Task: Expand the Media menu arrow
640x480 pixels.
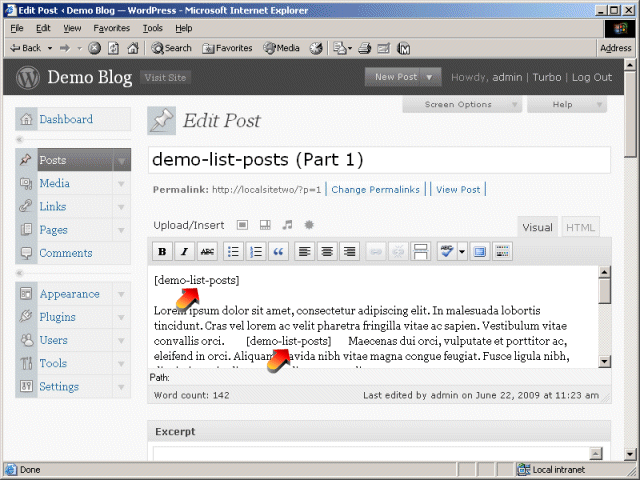Action: [121, 184]
